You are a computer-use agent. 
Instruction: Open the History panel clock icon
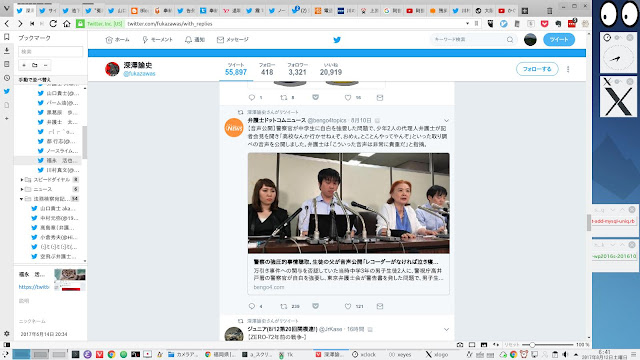[7, 78]
